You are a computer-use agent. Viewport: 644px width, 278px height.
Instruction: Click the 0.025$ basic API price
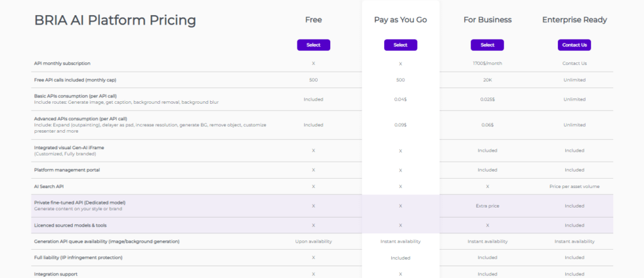pos(487,99)
